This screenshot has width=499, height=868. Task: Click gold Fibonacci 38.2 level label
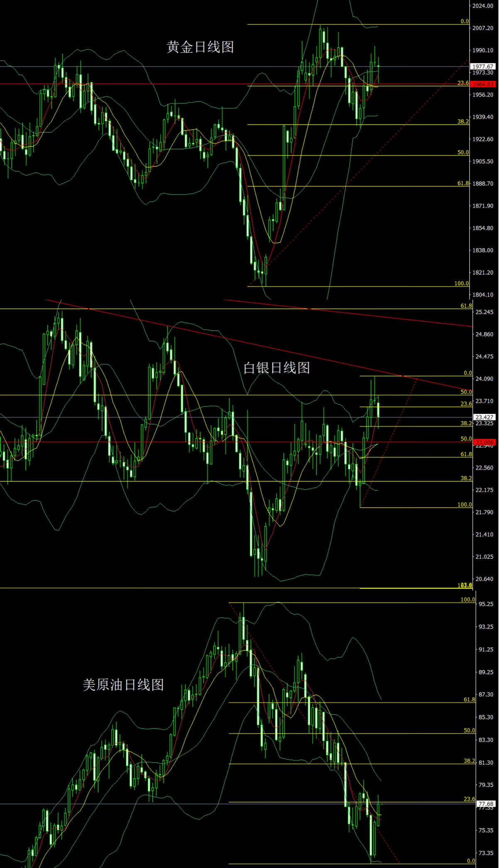click(463, 122)
